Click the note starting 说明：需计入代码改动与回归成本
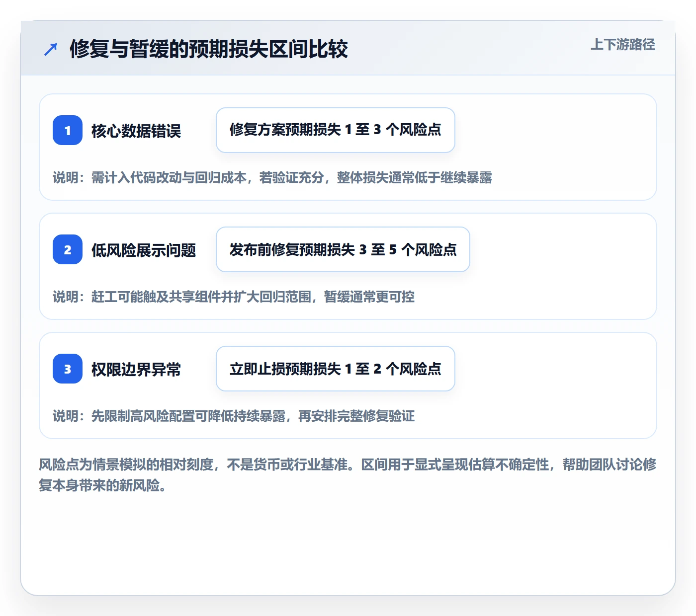Image resolution: width=696 pixels, height=616 pixels. coord(272,177)
